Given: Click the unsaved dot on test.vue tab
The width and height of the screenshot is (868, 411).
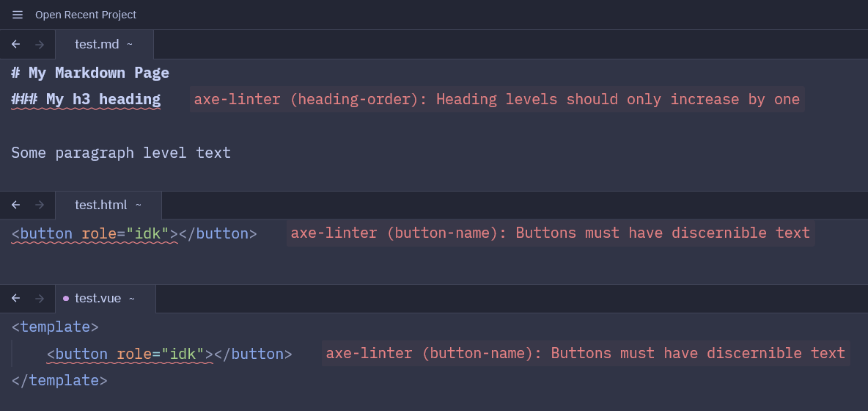Looking at the screenshot, I should tap(66, 299).
